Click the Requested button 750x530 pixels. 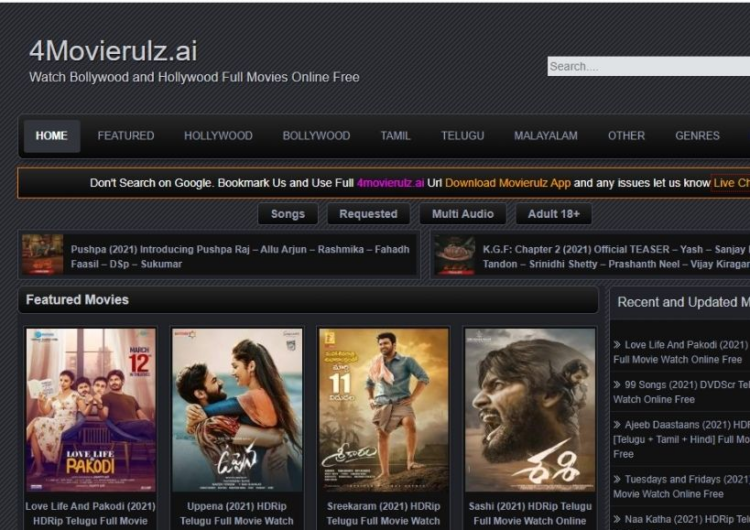click(x=368, y=214)
